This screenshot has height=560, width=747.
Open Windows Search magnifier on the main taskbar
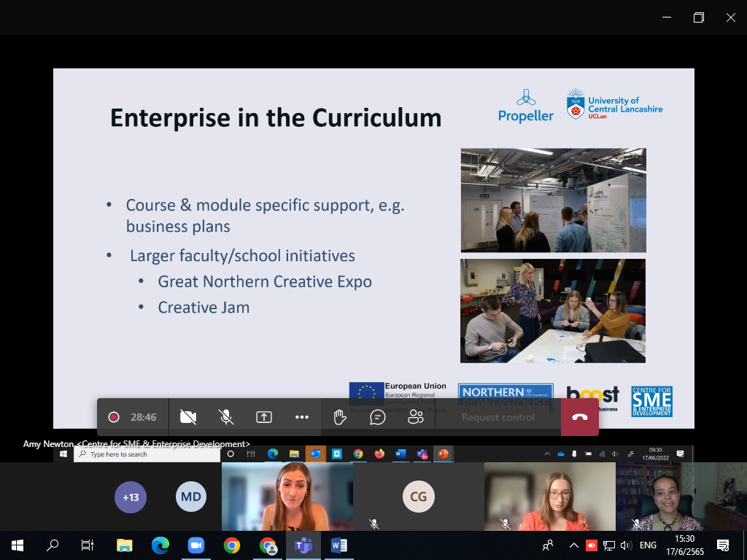coord(53,545)
